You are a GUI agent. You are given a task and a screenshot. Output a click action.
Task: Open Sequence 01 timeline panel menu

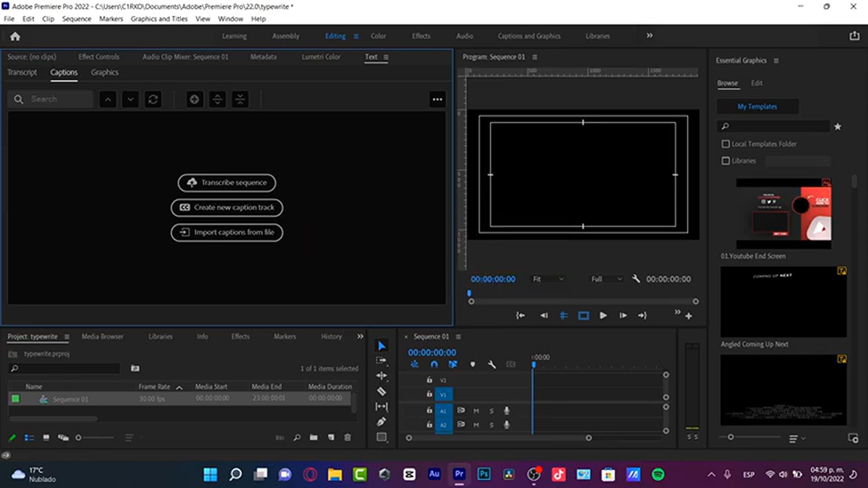click(x=458, y=337)
